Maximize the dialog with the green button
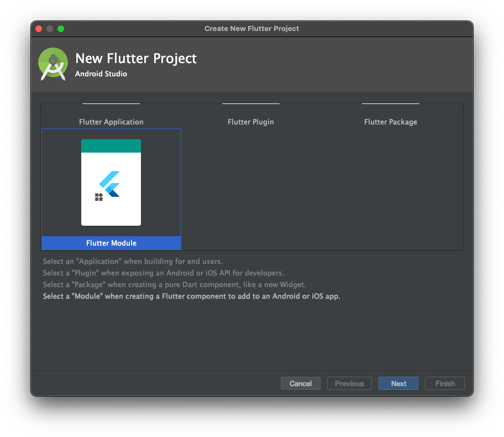 pos(61,29)
